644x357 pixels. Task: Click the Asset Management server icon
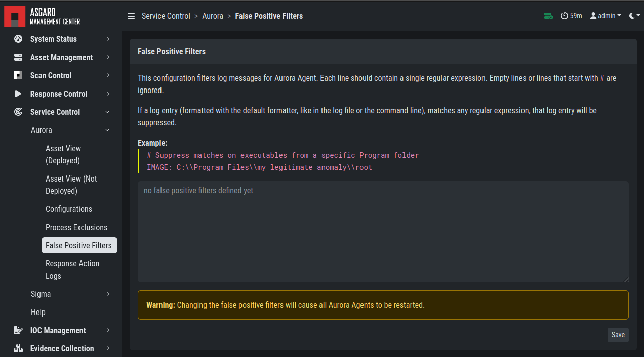pyautogui.click(x=18, y=57)
